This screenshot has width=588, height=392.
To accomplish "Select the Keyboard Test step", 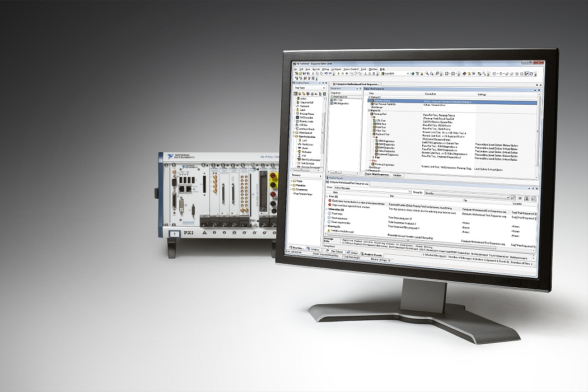I will [382, 134].
